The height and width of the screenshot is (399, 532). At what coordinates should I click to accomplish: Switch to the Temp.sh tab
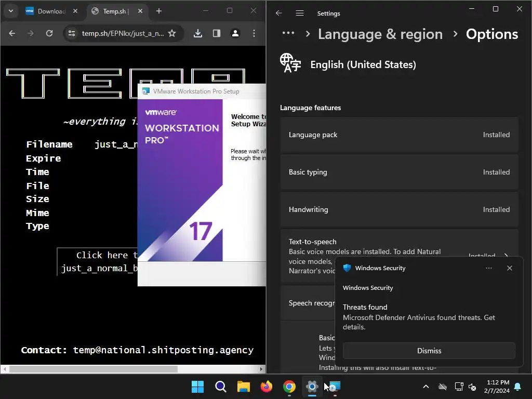click(x=116, y=11)
